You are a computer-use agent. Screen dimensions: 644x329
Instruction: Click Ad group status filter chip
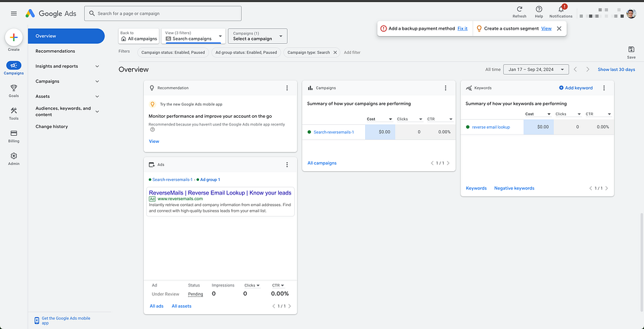246,52
